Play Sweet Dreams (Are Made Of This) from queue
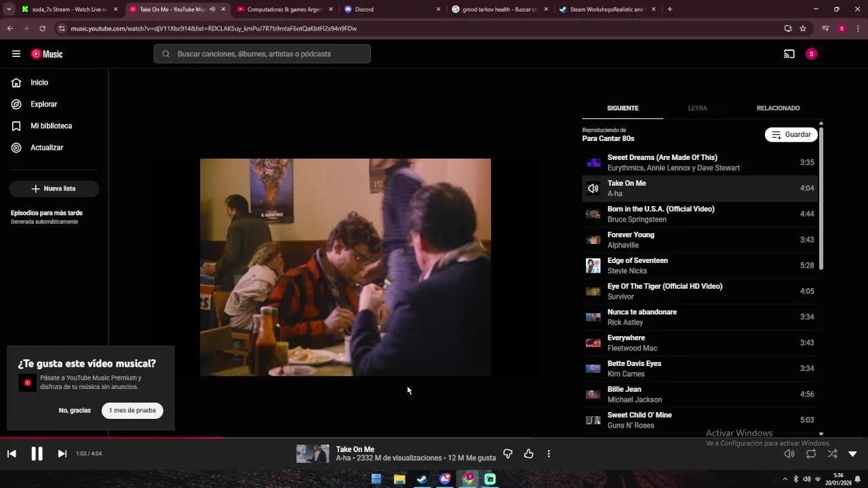Viewport: 868px width, 488px height. click(x=700, y=163)
